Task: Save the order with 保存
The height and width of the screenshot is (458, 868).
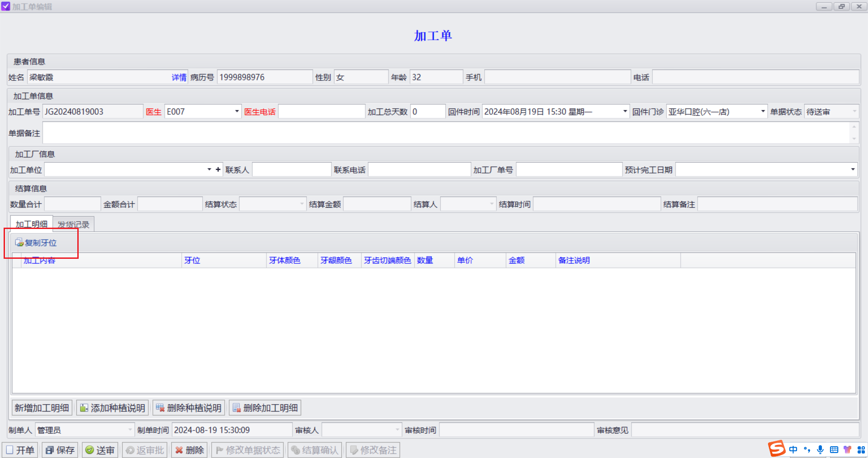Action: coord(60,450)
